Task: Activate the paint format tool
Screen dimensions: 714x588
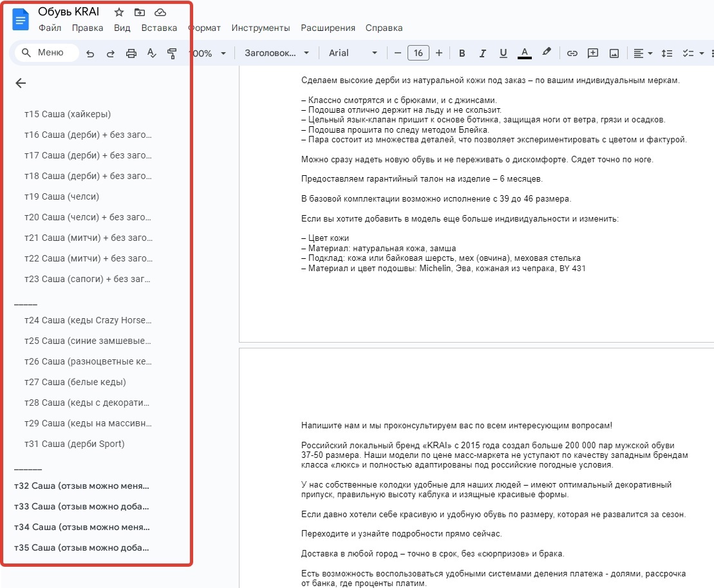Action: (x=172, y=53)
